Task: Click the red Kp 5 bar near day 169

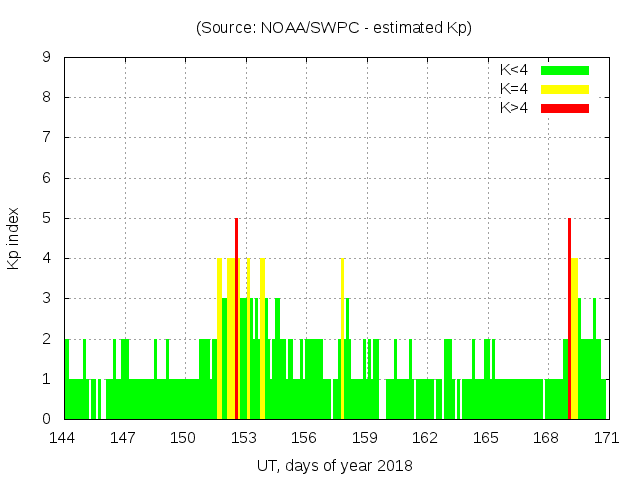Action: tap(569, 320)
